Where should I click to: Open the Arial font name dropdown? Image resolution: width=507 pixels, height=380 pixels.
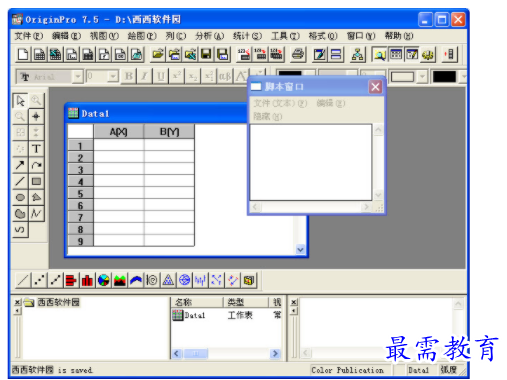click(78, 77)
